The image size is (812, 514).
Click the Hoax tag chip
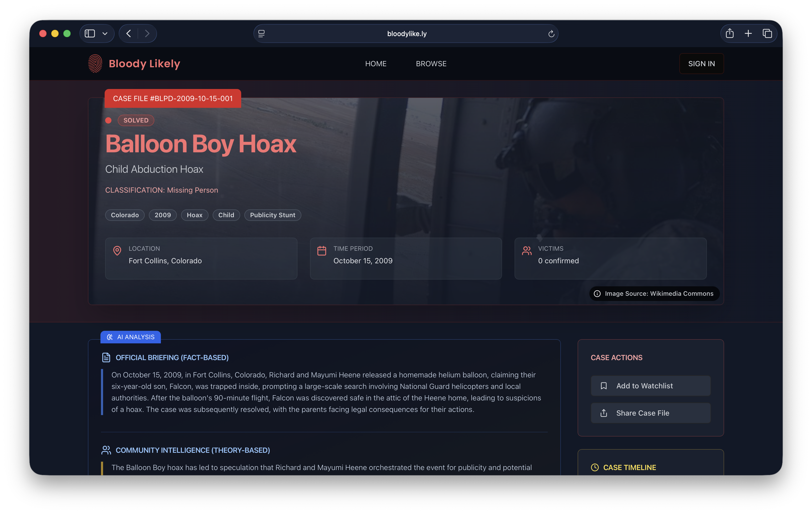point(195,215)
